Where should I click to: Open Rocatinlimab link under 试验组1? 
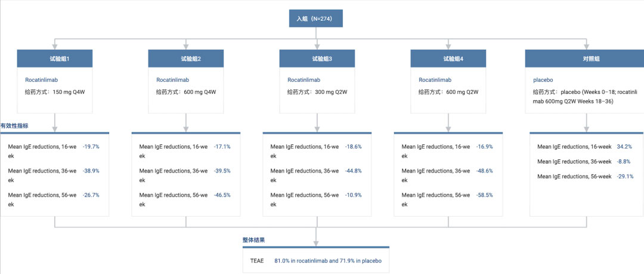point(41,80)
